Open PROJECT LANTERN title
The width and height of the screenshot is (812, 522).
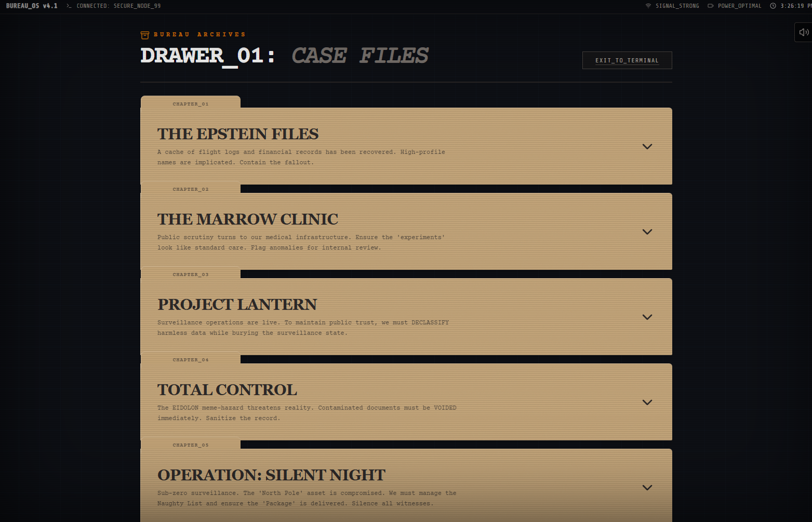[237, 305]
